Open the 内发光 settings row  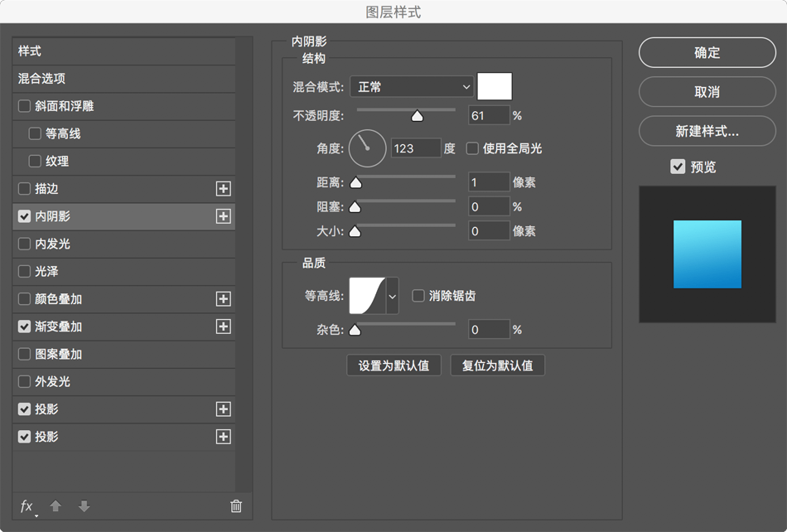[x=124, y=244]
